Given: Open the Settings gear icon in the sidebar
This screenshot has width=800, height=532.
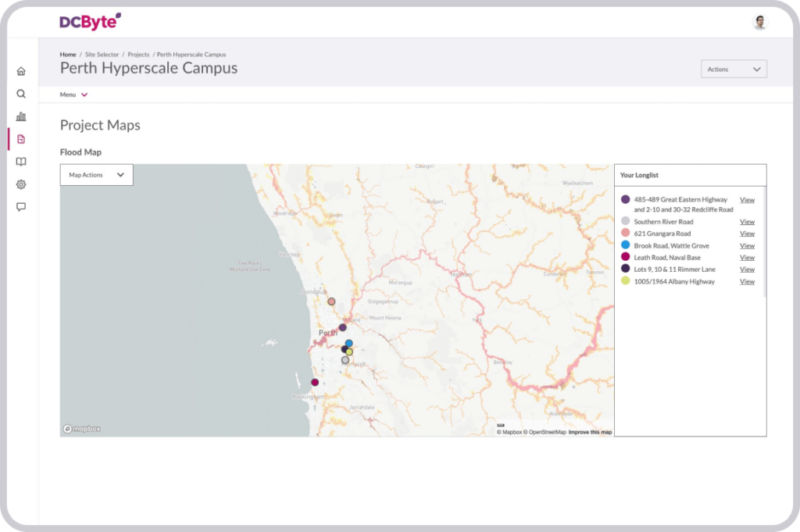Looking at the screenshot, I should pos(20,184).
